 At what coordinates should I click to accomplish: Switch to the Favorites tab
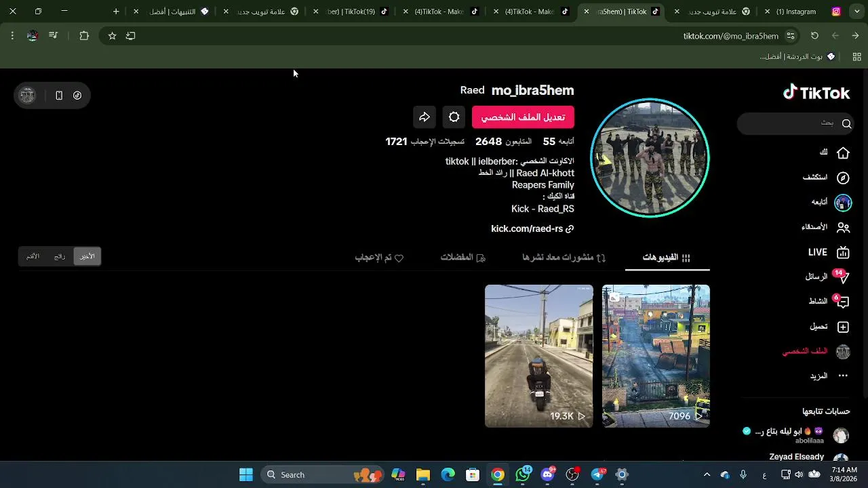click(463, 258)
